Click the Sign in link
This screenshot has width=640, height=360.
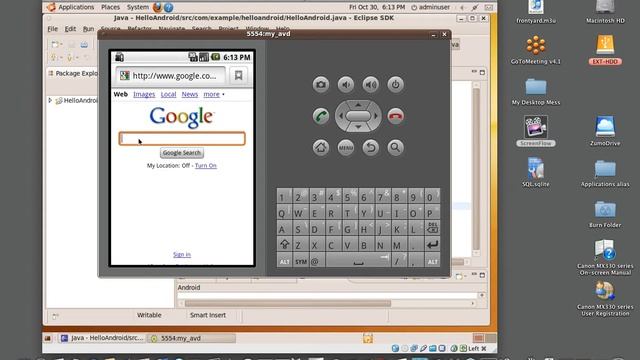[x=182, y=254]
